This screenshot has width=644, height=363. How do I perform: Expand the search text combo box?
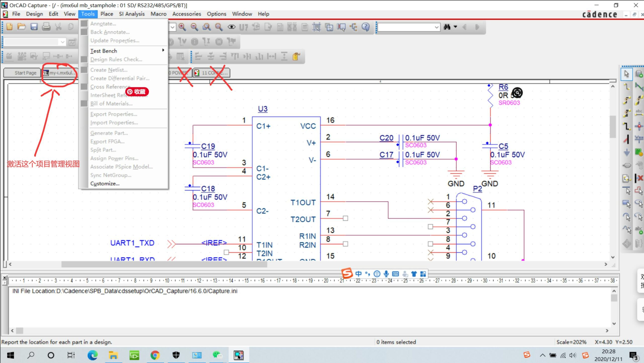point(437,27)
